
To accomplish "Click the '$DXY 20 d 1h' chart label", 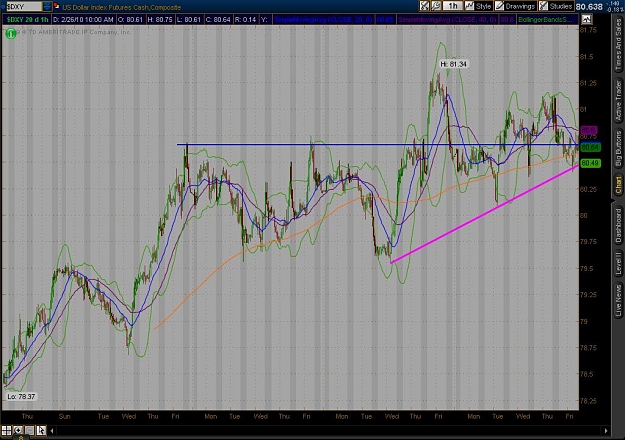I will 27,19.
